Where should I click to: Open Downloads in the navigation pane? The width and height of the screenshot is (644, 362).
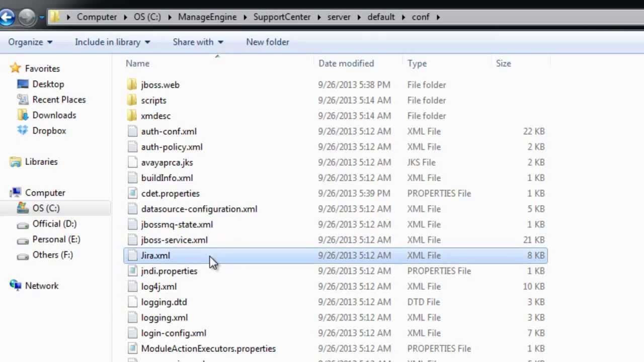(x=54, y=115)
